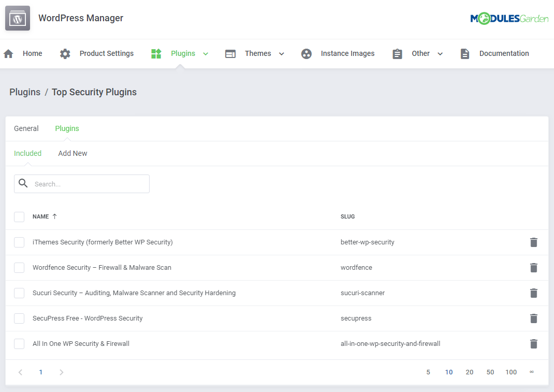Viewport: 554px width, 392px height.
Task: Delete SecuPress Free with trash icon
Action: [x=533, y=318]
